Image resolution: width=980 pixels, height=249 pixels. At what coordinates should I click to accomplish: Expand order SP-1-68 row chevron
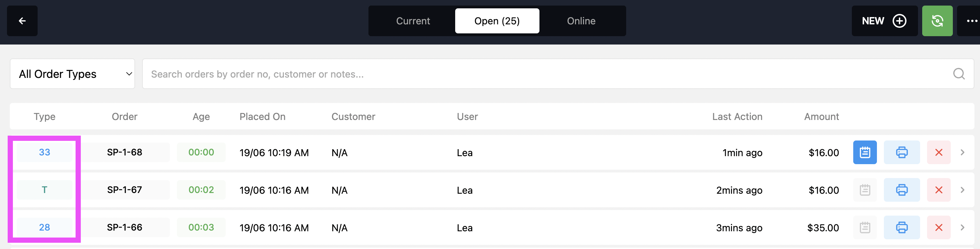tap(963, 152)
